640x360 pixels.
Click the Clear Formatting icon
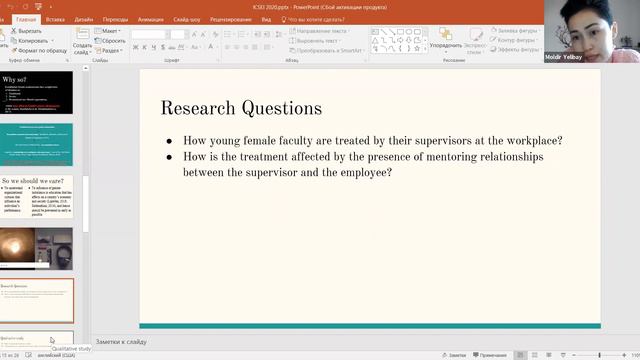[x=216, y=35]
